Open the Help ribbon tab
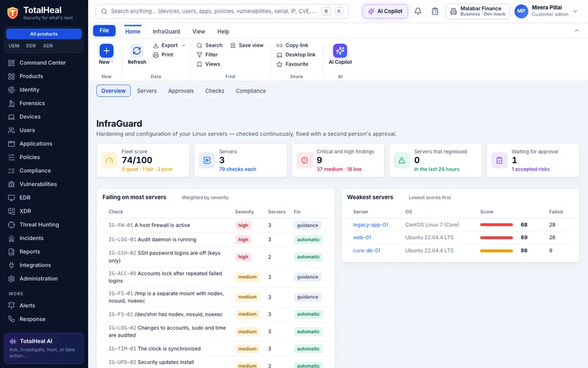Viewport: 588px width, 368px height. tap(223, 31)
